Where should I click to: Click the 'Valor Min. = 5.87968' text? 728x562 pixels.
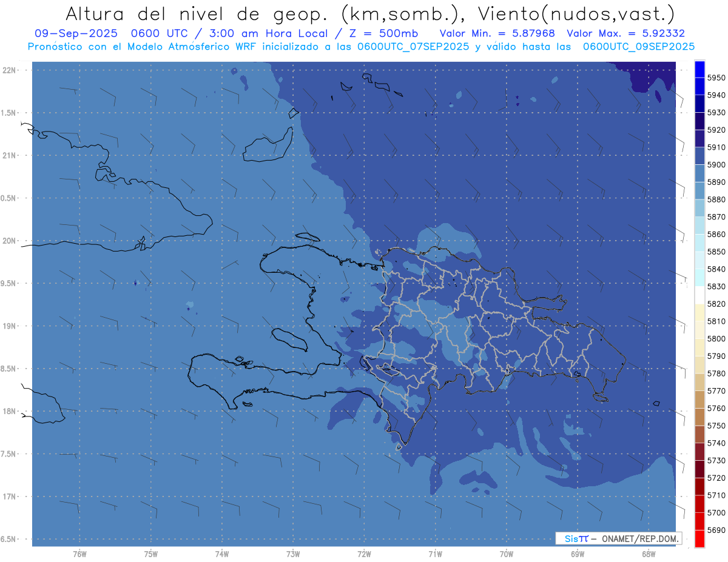497,33
